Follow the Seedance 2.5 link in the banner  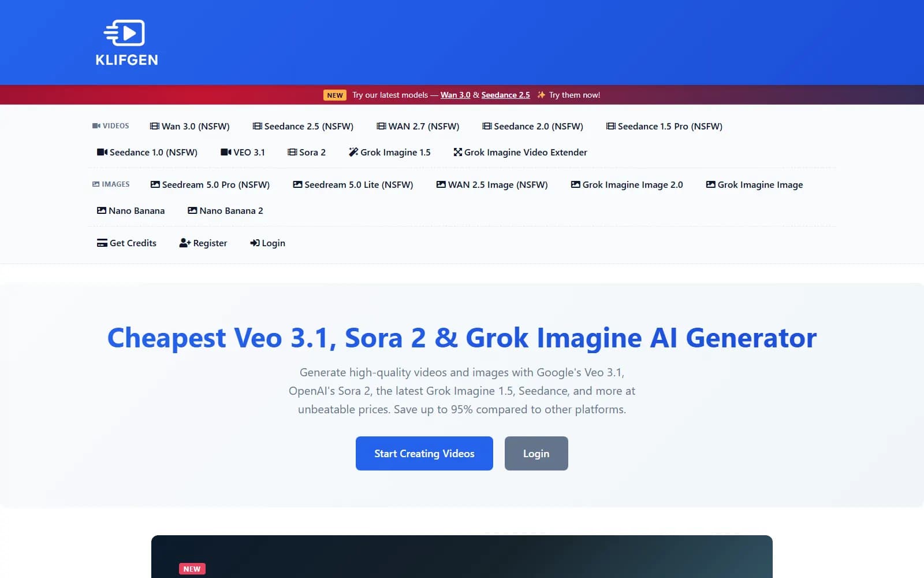pos(506,95)
